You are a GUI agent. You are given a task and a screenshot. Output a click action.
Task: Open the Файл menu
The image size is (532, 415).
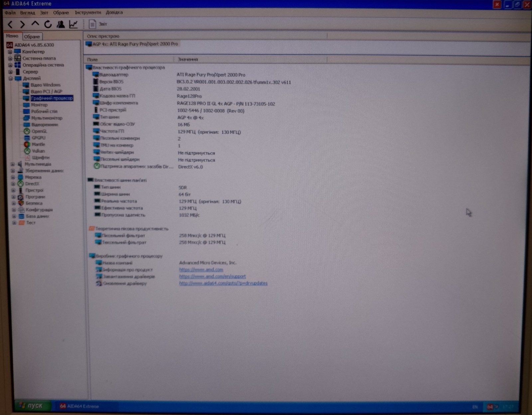[x=10, y=13]
